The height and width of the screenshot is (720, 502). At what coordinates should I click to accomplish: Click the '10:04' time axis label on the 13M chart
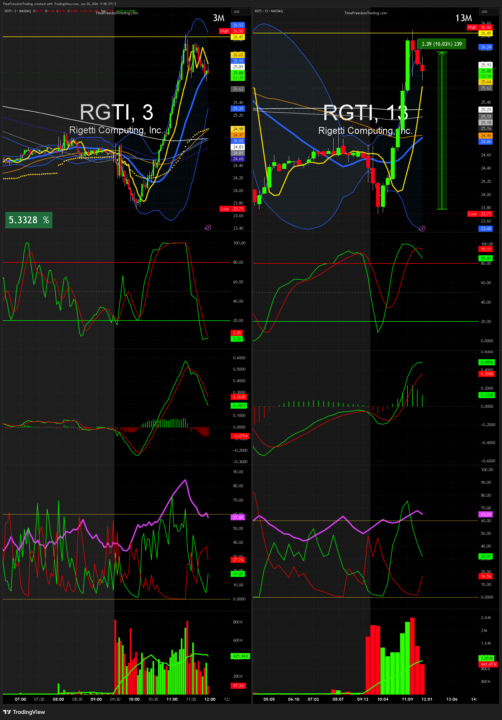[x=383, y=699]
